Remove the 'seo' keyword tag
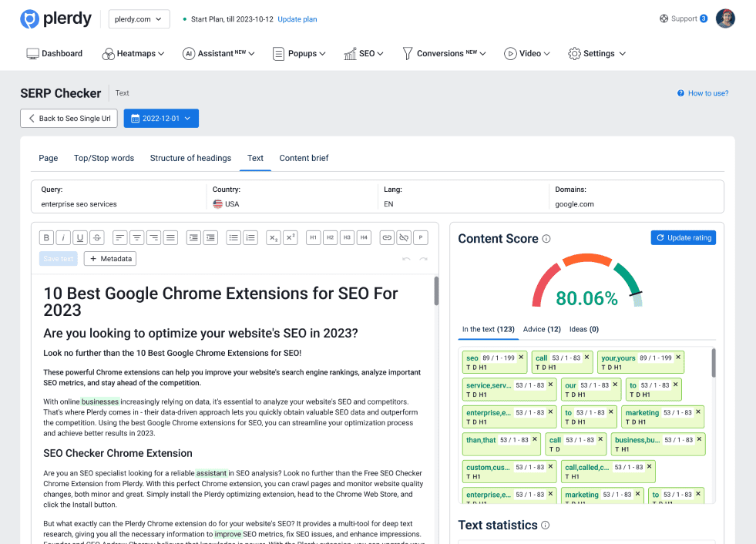Viewport: 756px width, 544px height. [521, 358]
